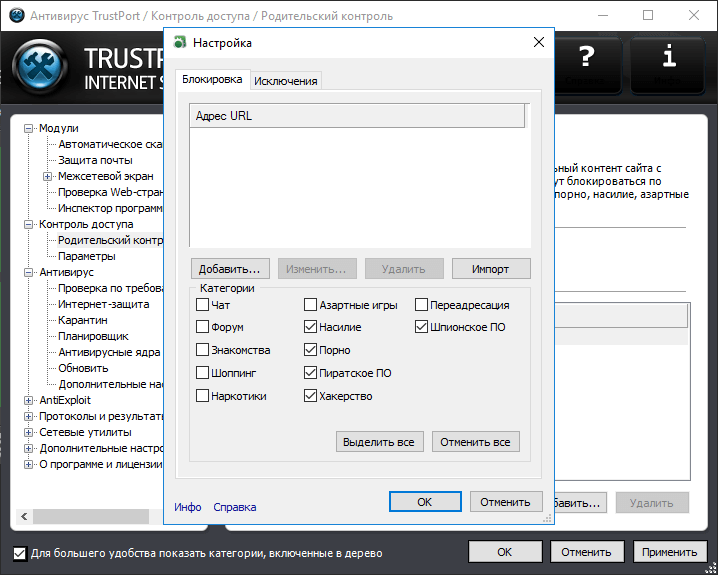Toggle the Знакомства checkbox
Viewport: 718px width, 575px height.
(202, 350)
